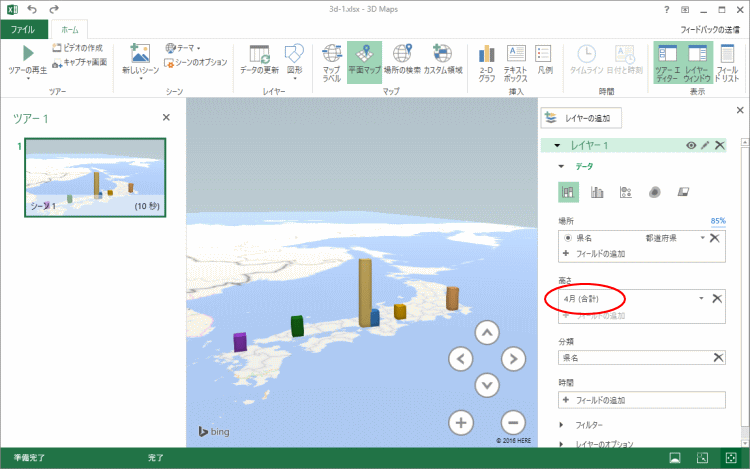Click キャプチャ画面 capture screen
Screen dimensions: 750x469
(x=79, y=62)
